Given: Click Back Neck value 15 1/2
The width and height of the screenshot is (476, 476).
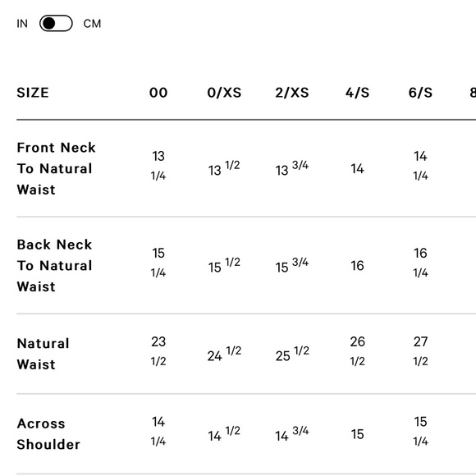Looking at the screenshot, I should point(224,265).
